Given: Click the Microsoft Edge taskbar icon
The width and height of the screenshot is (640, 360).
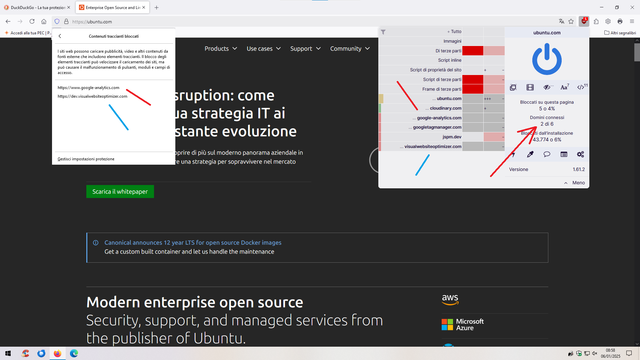Looking at the screenshot, I should tap(74, 353).
